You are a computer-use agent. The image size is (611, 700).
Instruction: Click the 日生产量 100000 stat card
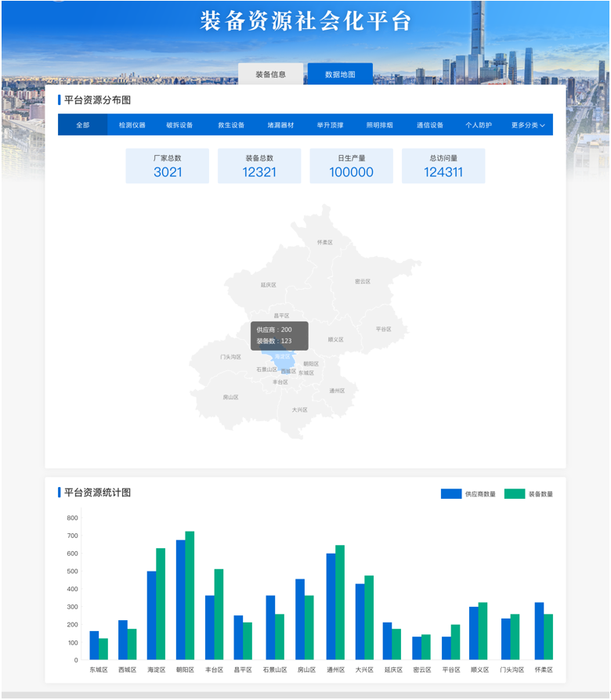click(352, 166)
